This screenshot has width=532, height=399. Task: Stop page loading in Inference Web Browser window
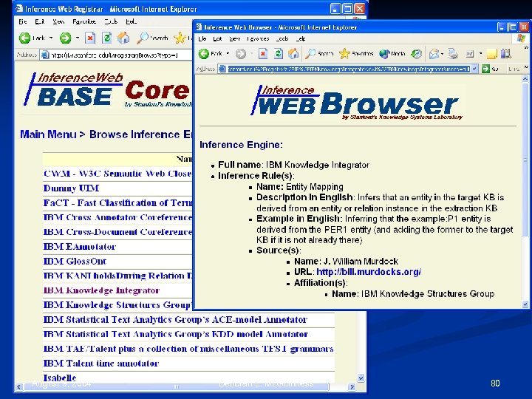coord(262,54)
